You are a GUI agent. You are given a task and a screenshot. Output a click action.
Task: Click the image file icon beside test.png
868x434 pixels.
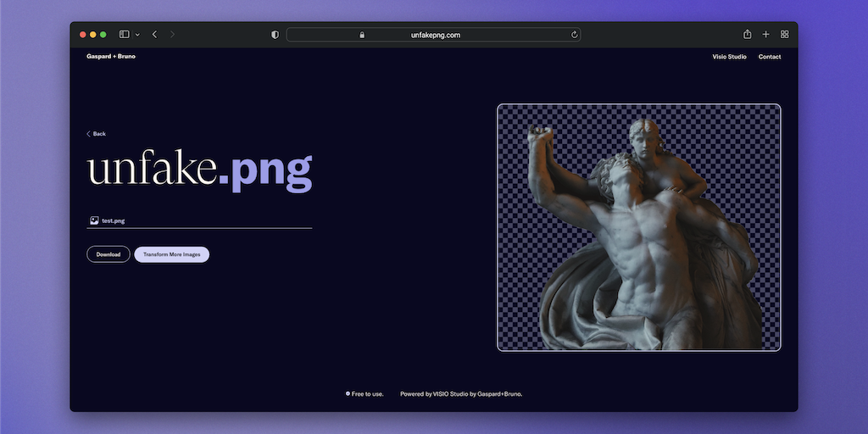(x=93, y=220)
